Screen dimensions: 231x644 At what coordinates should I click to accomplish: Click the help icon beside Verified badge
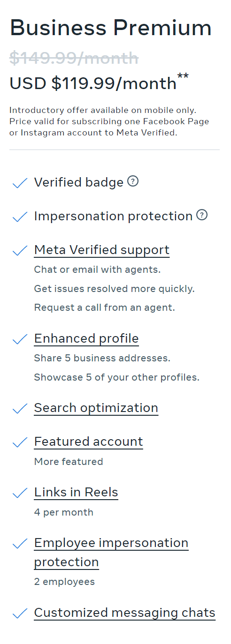click(133, 181)
